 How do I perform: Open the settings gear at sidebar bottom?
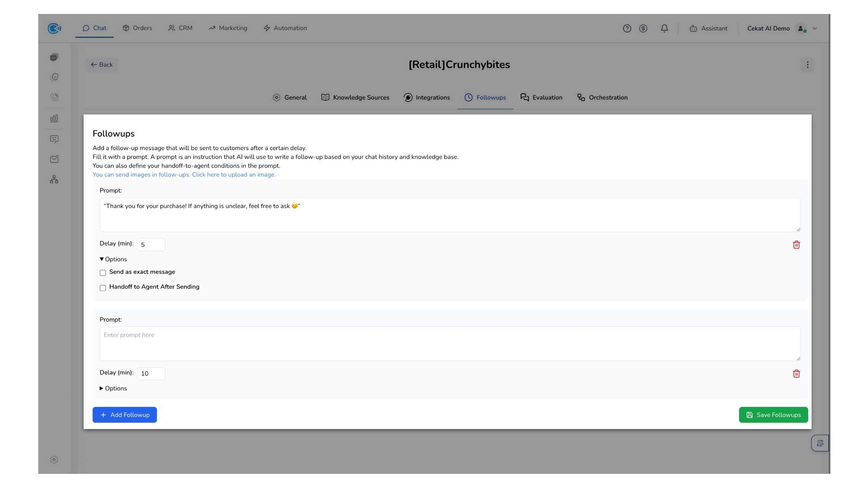tap(54, 460)
